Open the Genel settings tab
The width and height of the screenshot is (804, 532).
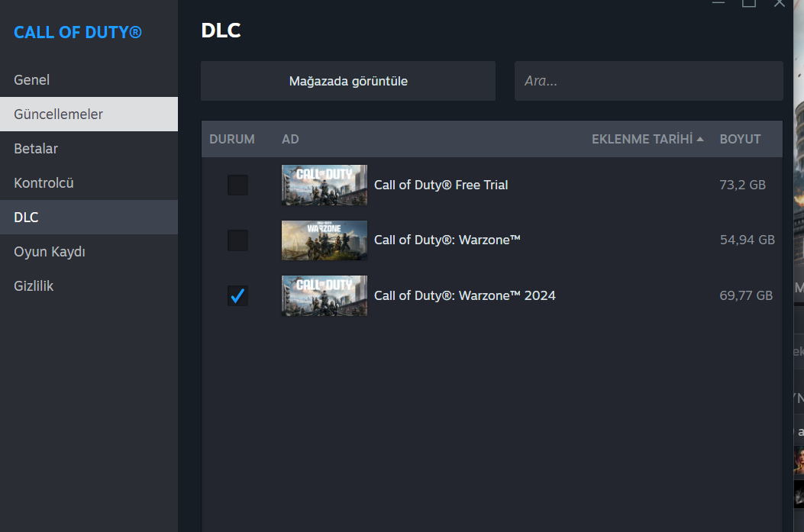click(89, 80)
